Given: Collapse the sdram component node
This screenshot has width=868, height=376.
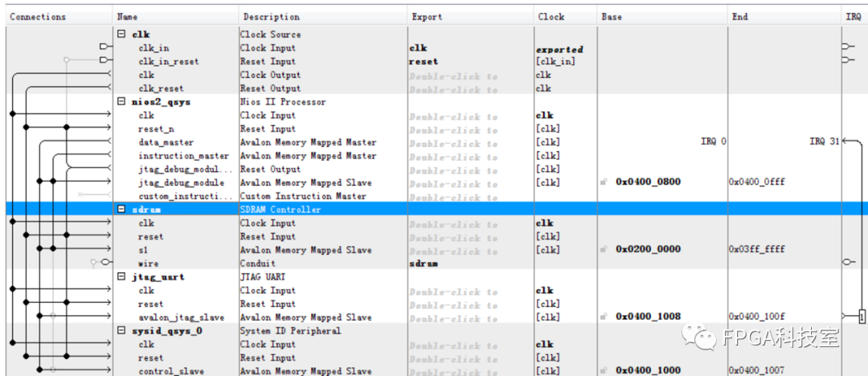Looking at the screenshot, I should pos(122,210).
